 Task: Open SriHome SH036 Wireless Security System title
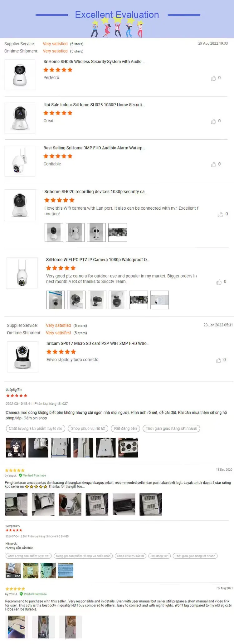coord(94,62)
